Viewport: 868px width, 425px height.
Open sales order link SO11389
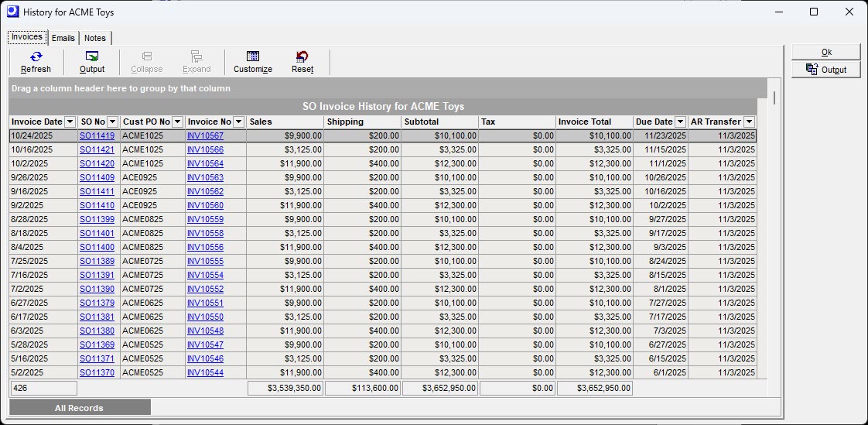click(x=97, y=261)
